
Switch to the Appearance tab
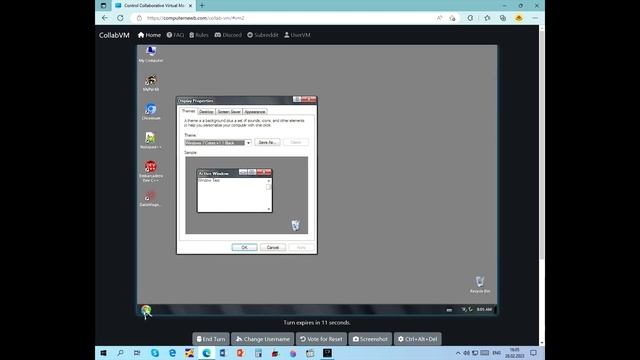[255, 111]
